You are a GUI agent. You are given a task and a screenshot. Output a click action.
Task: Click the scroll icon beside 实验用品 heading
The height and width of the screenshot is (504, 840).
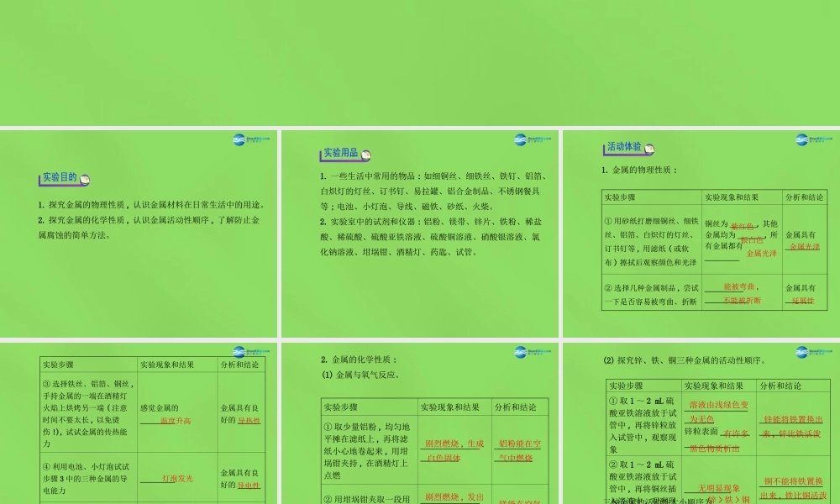pos(366,155)
